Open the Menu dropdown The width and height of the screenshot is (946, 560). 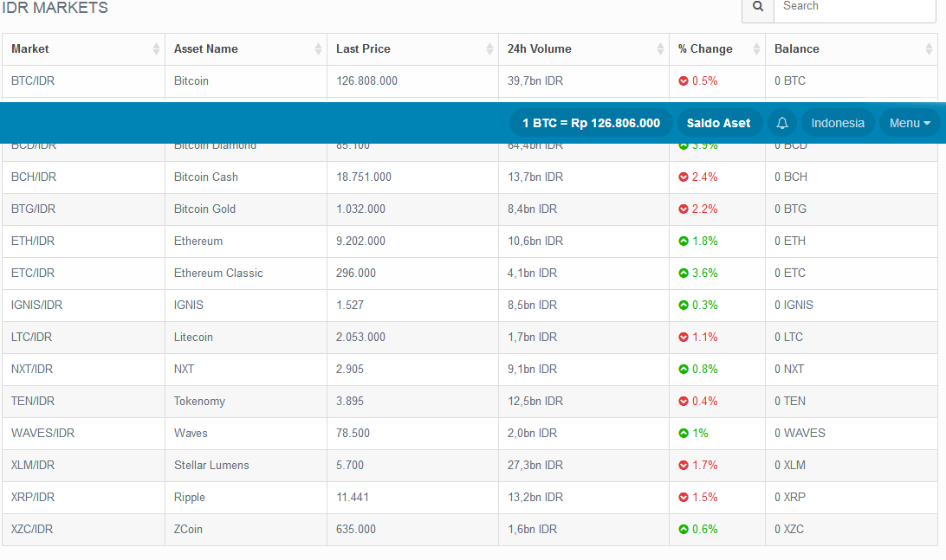click(x=910, y=122)
